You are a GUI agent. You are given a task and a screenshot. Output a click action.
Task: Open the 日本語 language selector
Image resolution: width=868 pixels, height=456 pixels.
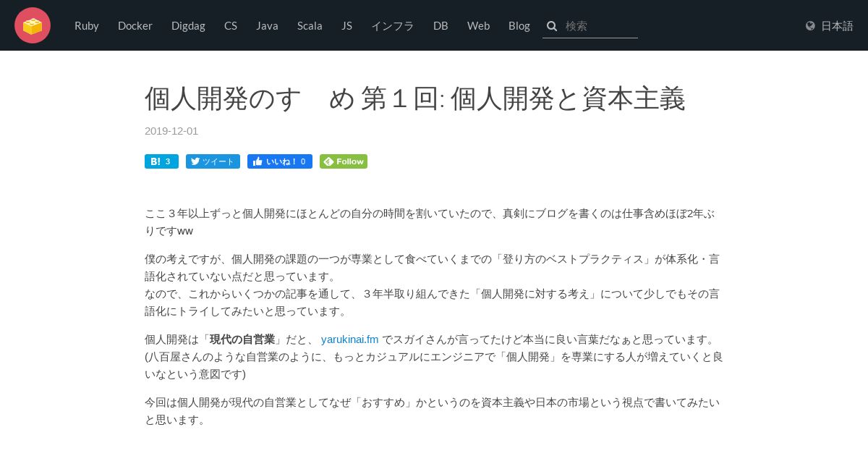[x=830, y=25]
